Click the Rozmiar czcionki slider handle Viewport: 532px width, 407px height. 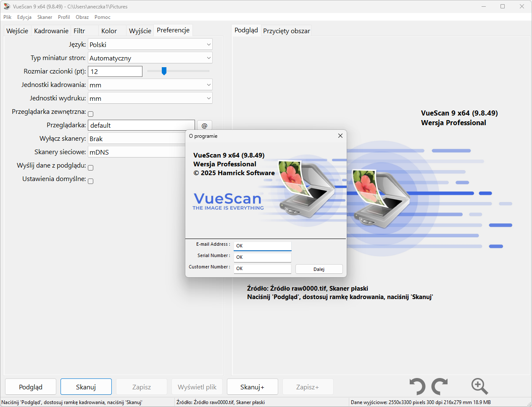tap(164, 71)
